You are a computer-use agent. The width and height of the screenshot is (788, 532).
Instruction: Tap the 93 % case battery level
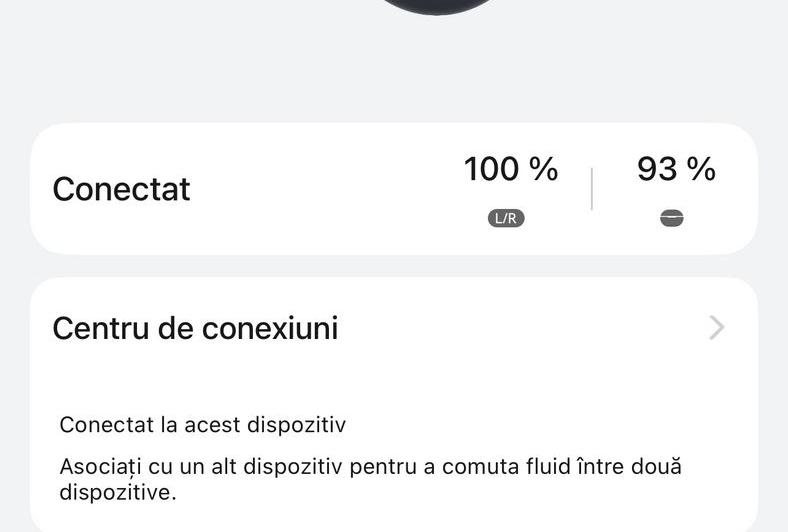click(x=676, y=170)
